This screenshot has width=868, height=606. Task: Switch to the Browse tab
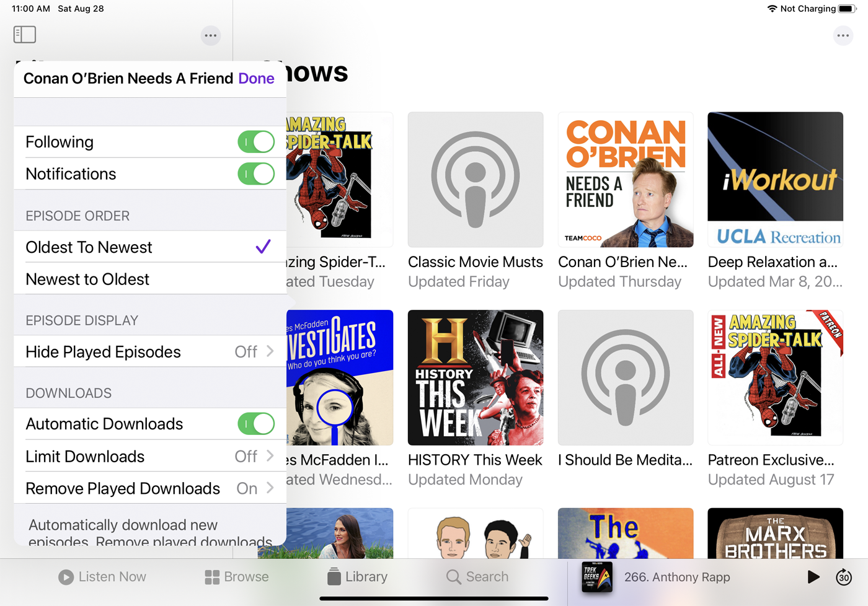tap(237, 577)
